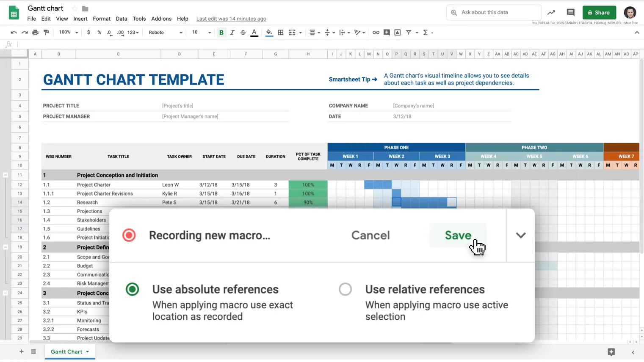Screen dimensions: 644x362
Task: Print the spreadsheet
Action: click(x=36, y=33)
